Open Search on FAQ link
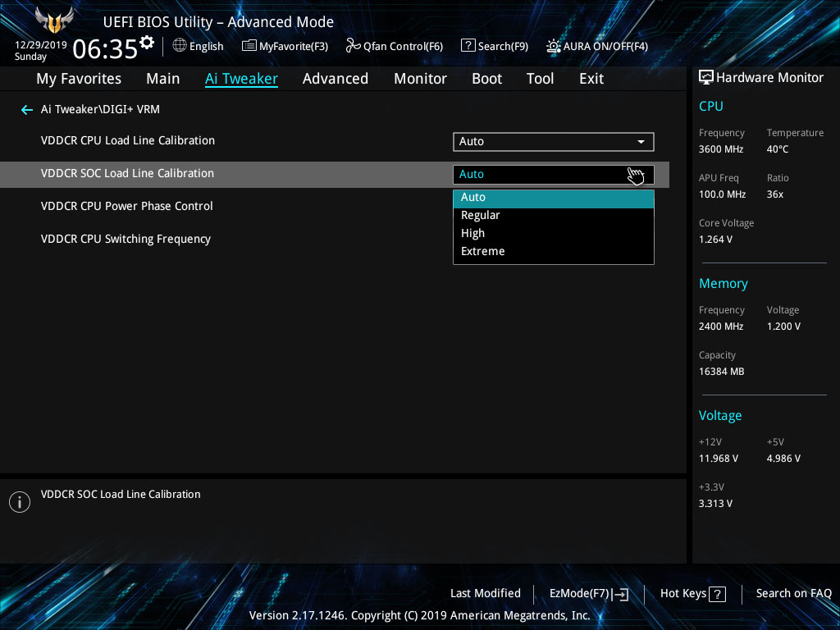Screen dimensions: 840x630 pyautogui.click(x=793, y=593)
